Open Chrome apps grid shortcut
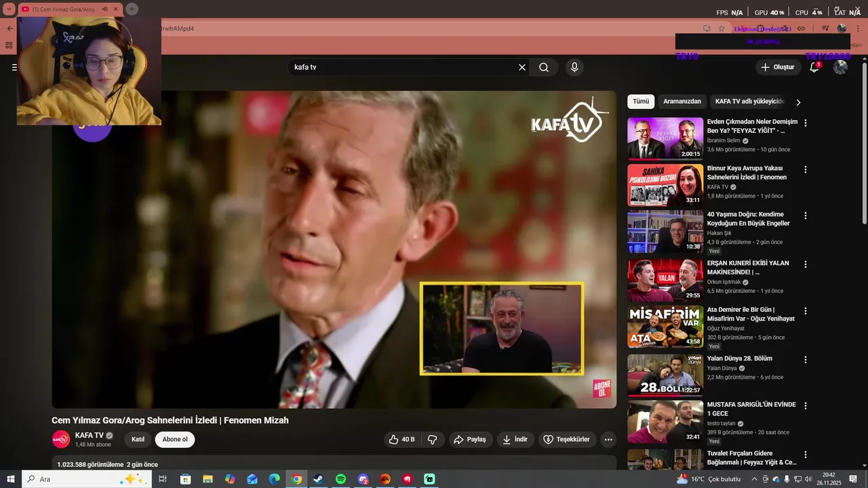The height and width of the screenshot is (488, 868). (9, 45)
